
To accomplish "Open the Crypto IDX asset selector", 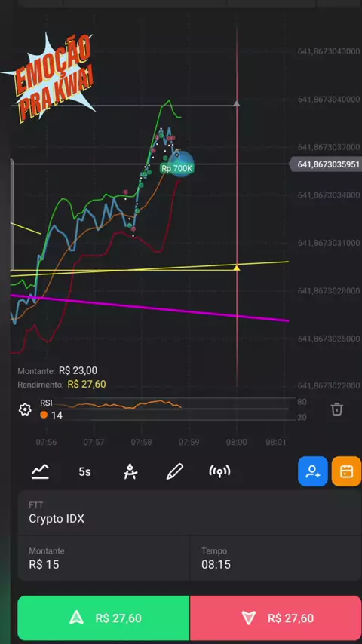I will [189, 513].
